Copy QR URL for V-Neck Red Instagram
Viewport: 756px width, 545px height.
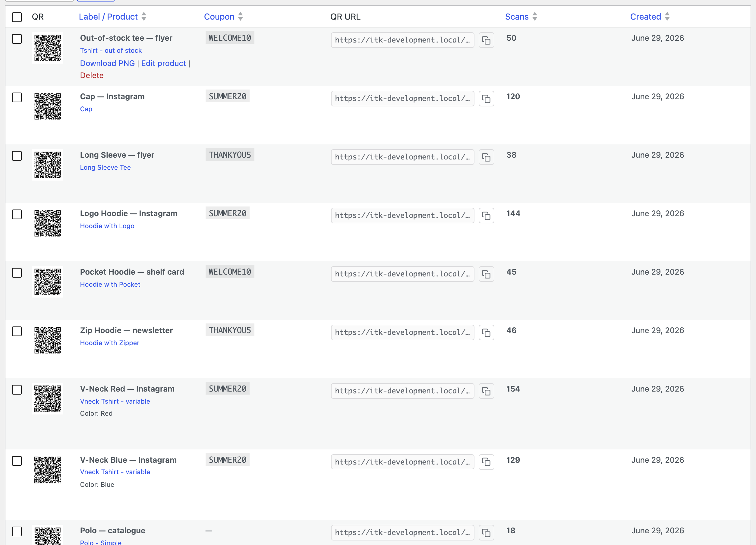(x=486, y=391)
